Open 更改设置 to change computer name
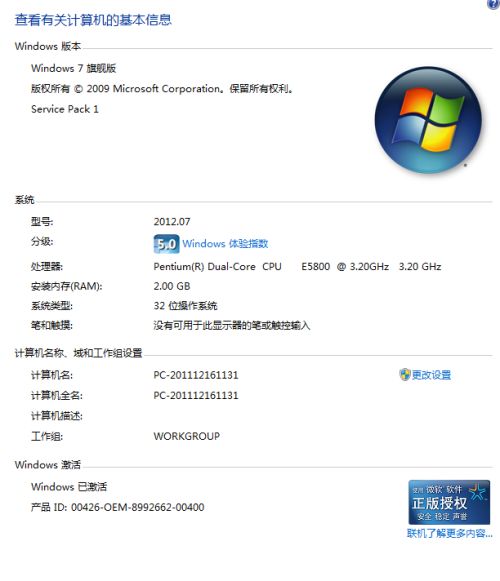 [x=431, y=375]
